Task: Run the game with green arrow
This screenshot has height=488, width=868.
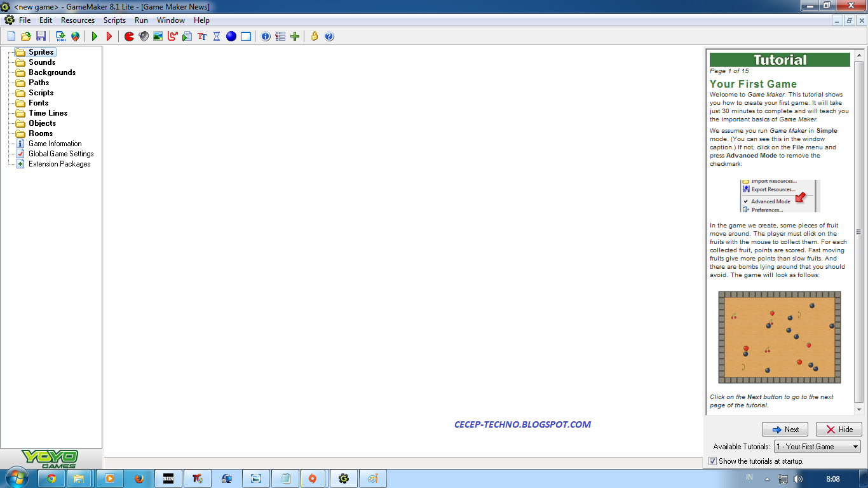Action: [x=95, y=36]
